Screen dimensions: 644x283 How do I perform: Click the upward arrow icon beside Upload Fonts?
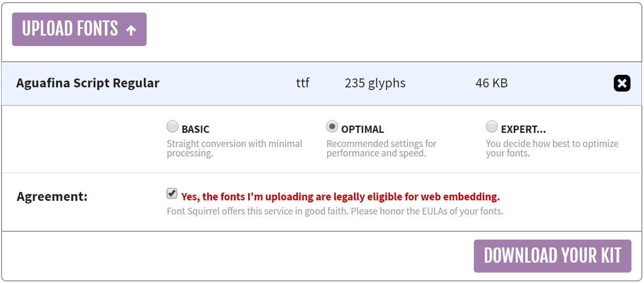click(131, 30)
